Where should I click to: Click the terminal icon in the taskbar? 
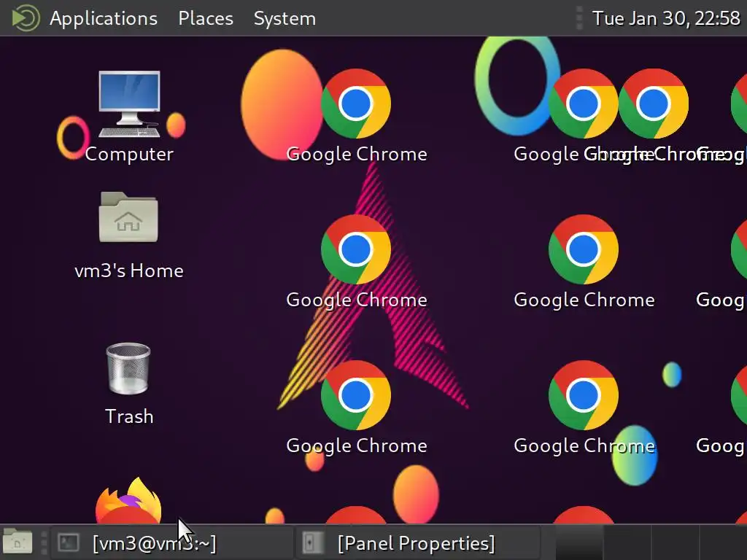tap(68, 542)
